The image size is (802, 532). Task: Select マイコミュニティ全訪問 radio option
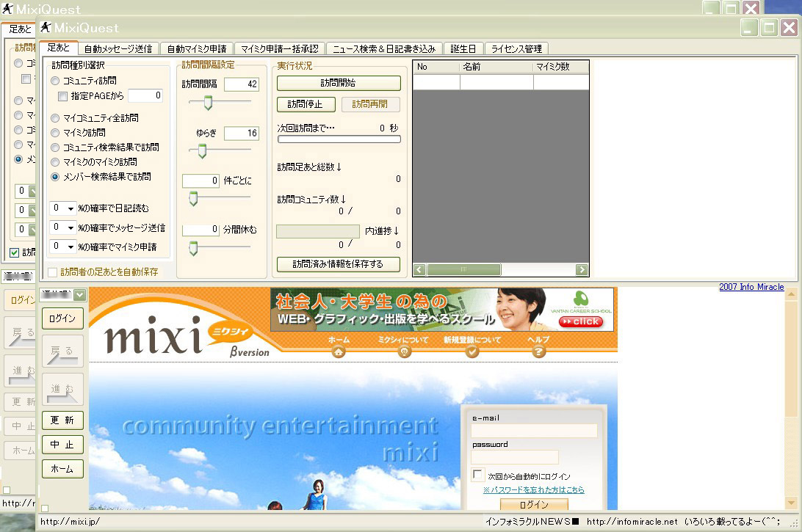(55, 118)
